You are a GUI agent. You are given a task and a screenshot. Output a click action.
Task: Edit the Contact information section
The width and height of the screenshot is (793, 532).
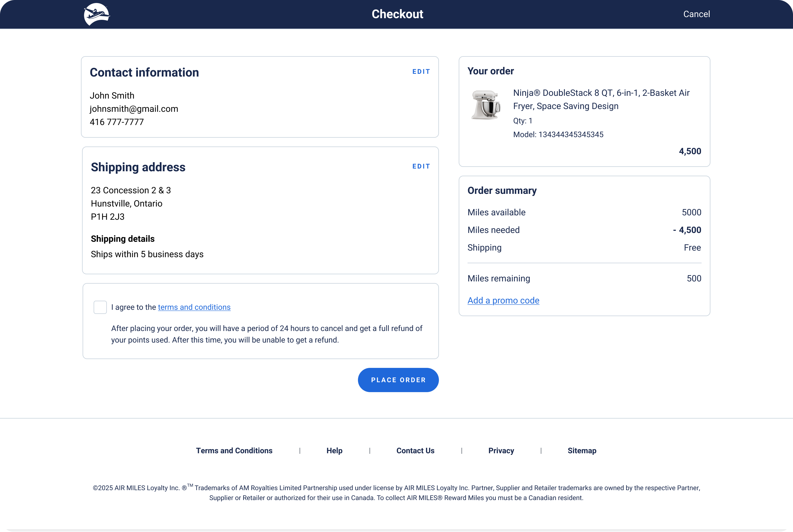[421, 72]
